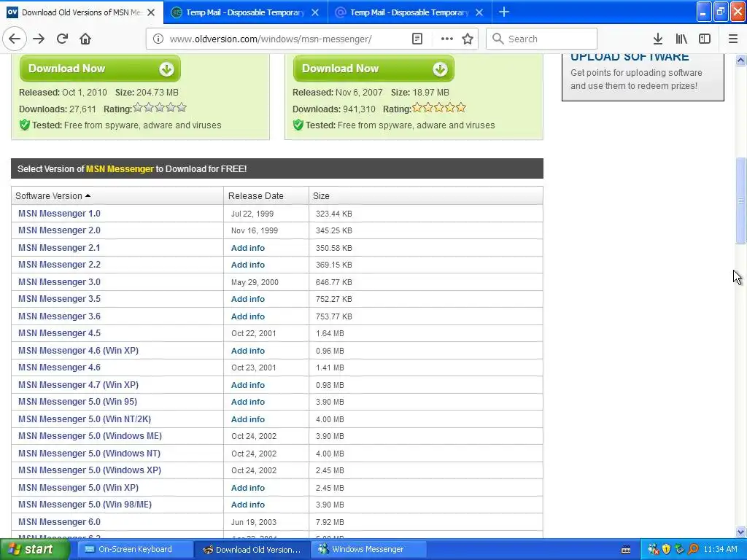Click the MSN Messenger heading link
The width and height of the screenshot is (747, 560).
point(120,169)
